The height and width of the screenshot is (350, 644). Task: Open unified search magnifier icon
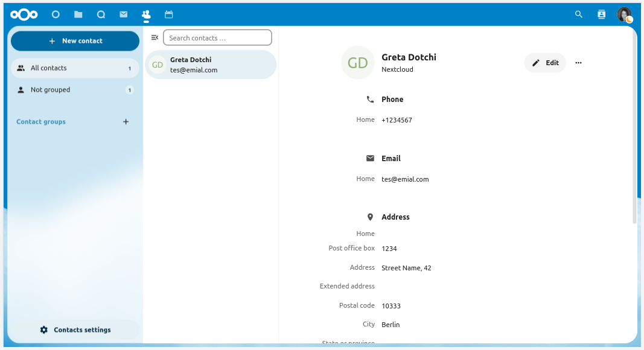click(x=579, y=14)
